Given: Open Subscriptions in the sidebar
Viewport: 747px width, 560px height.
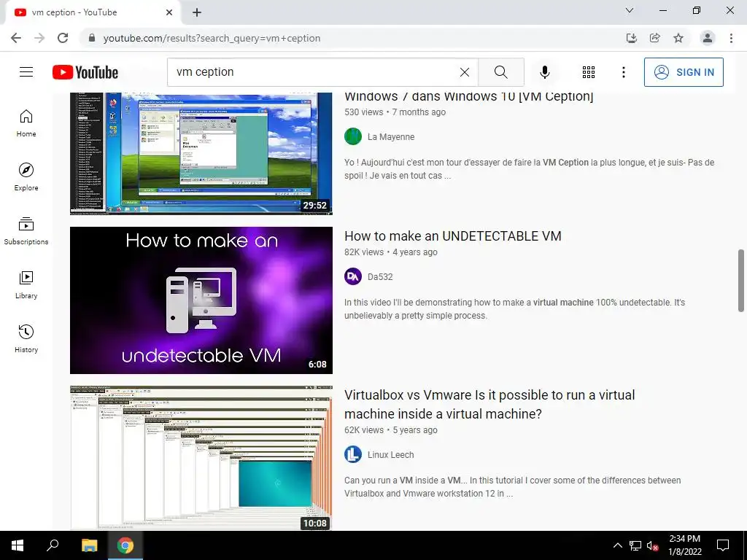Looking at the screenshot, I should (x=26, y=231).
